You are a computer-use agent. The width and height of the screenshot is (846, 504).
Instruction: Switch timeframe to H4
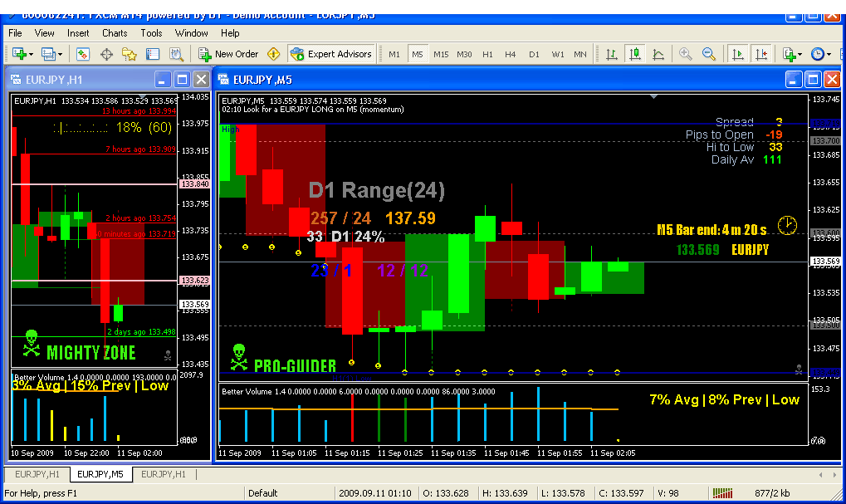click(x=511, y=55)
